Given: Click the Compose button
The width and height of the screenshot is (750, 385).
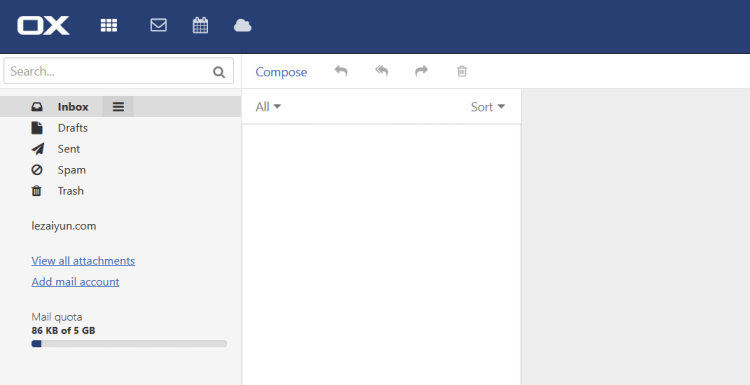Looking at the screenshot, I should 281,72.
